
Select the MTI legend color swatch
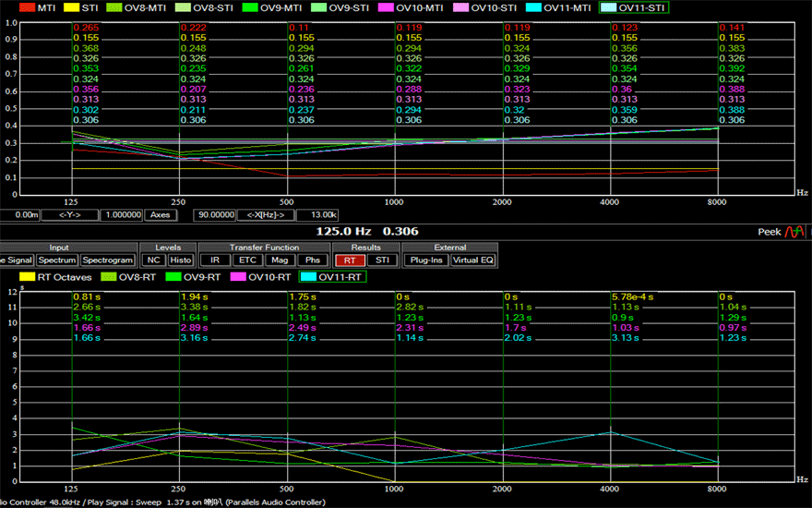[x=27, y=7]
